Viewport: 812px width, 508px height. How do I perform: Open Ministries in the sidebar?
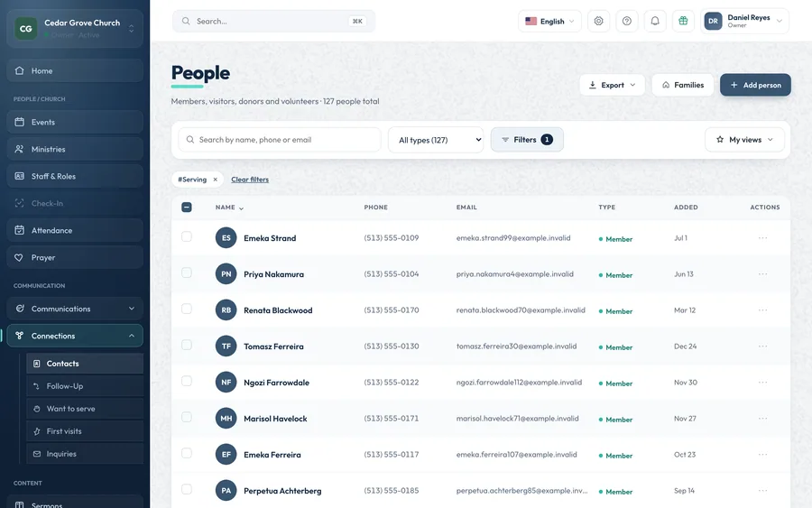pyautogui.click(x=75, y=149)
